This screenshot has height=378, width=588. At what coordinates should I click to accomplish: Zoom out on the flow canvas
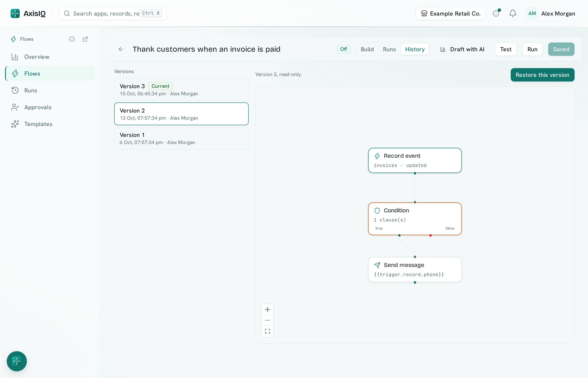pos(268,320)
